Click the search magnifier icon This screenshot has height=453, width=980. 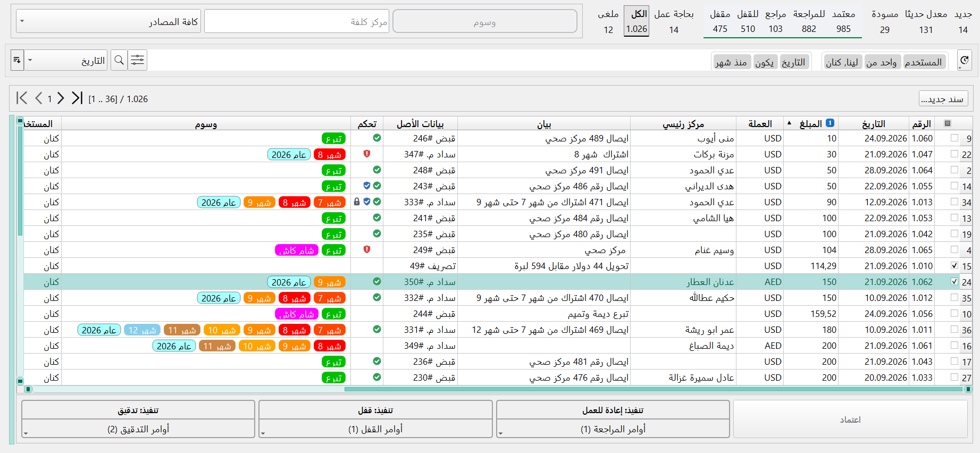tap(119, 61)
